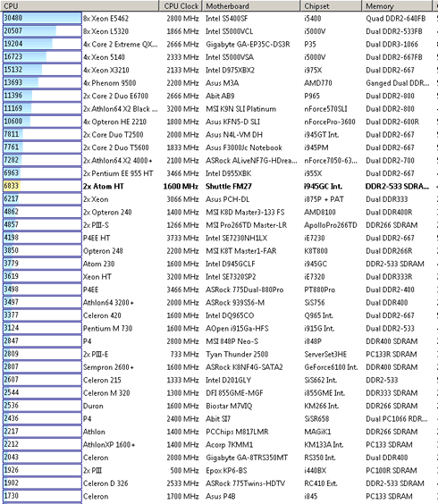Click the Memory column header
Screen dimensions: 438x504
397,5
